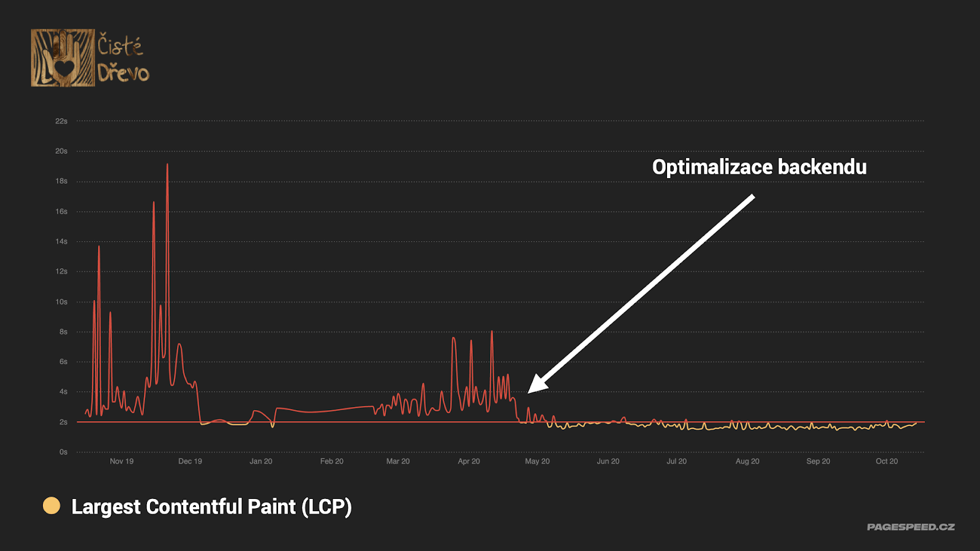Click the Čisté Dřevo wooden hand logo
Image resolution: width=980 pixels, height=551 pixels.
(x=63, y=58)
